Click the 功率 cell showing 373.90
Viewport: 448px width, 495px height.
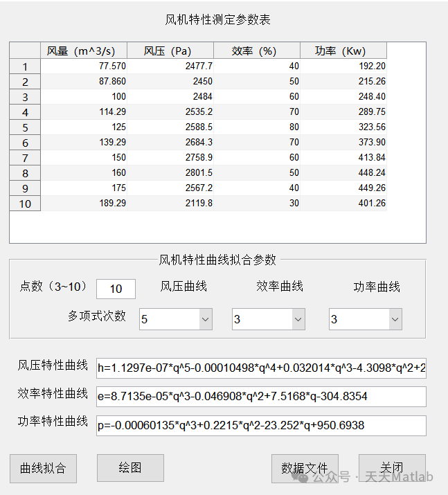[x=343, y=143]
